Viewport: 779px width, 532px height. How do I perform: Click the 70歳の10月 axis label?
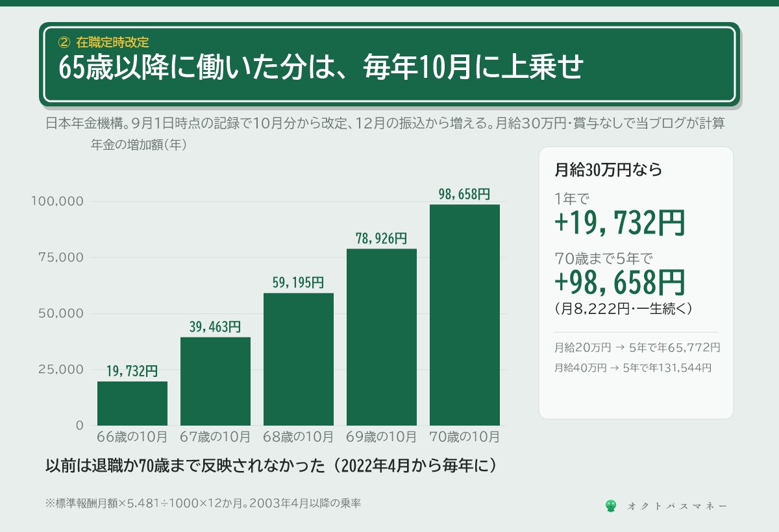click(465, 437)
